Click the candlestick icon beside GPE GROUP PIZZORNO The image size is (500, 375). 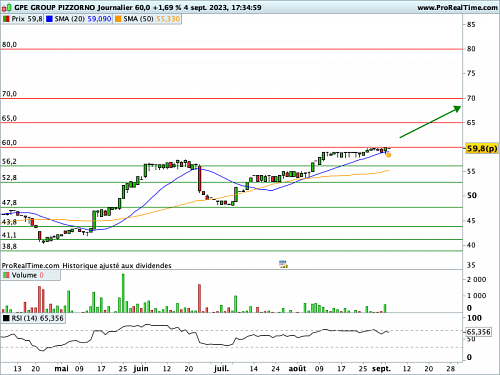tap(7, 7)
